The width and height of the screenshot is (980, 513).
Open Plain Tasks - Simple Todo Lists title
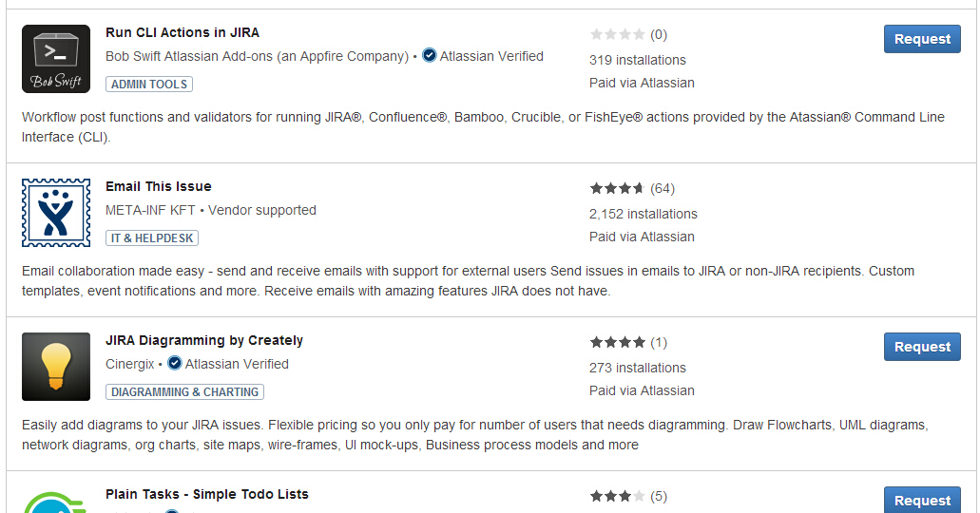coord(207,494)
